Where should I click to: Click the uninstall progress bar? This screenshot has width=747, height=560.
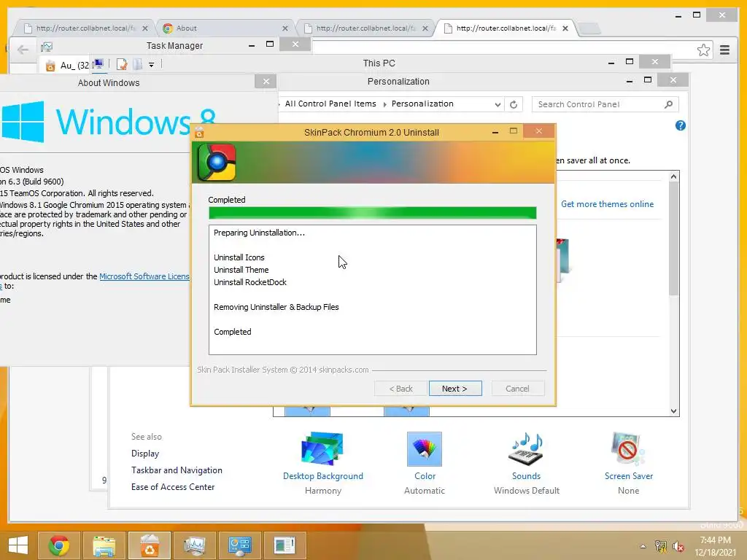(373, 213)
